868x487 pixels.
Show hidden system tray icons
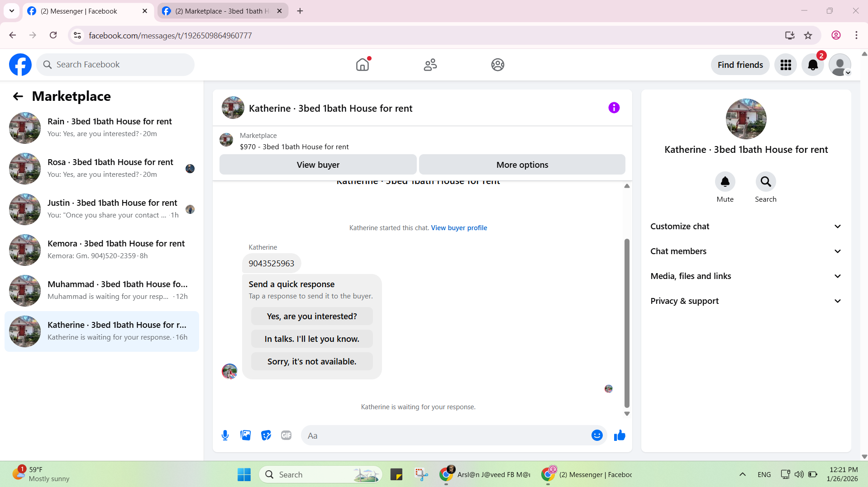click(742, 474)
